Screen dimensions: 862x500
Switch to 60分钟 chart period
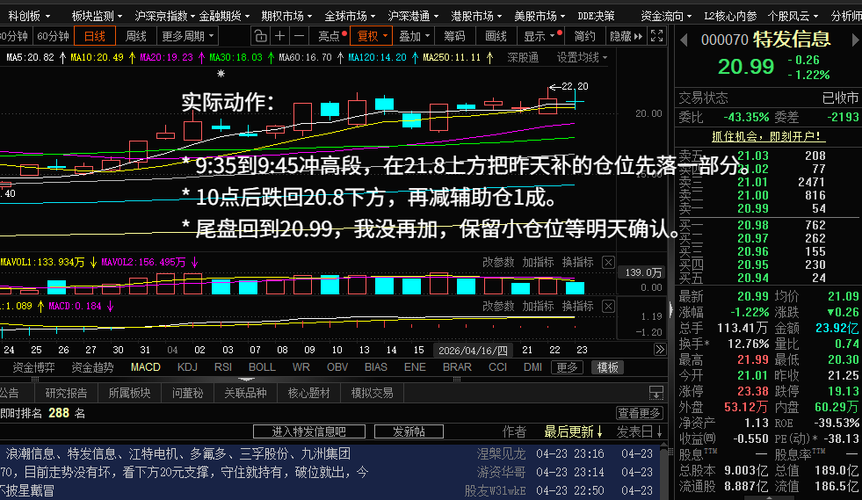point(53,36)
